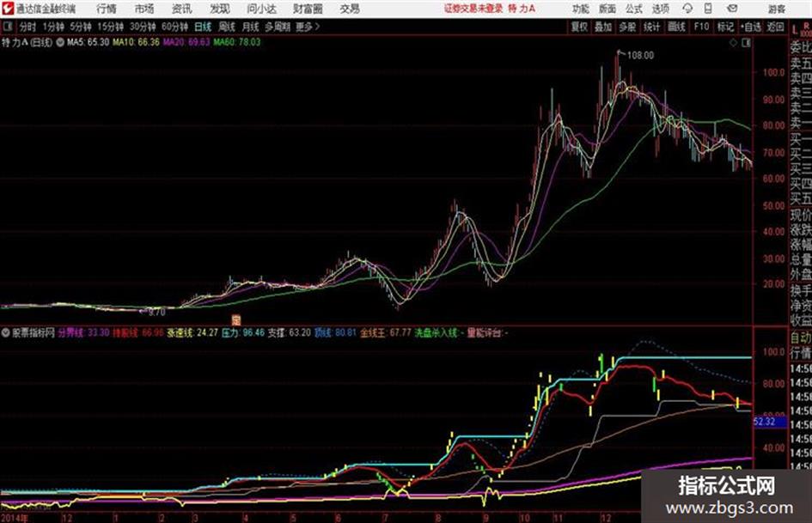The height and width of the screenshot is (523, 812).
Task: Switch to the 分时 period tab
Action: click(27, 27)
